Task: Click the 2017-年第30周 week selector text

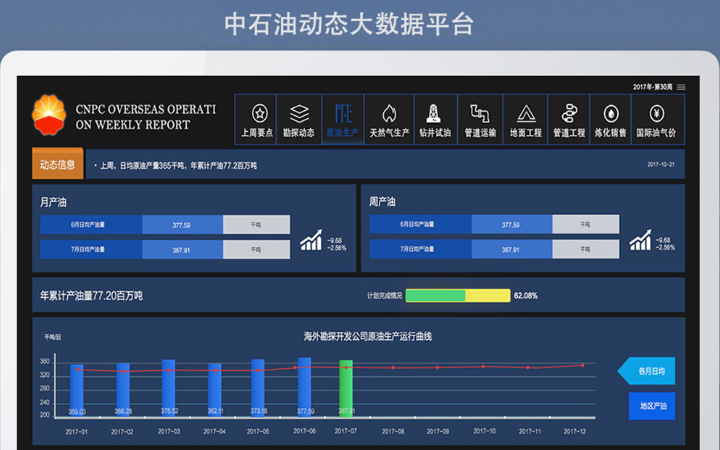Action: [652, 87]
